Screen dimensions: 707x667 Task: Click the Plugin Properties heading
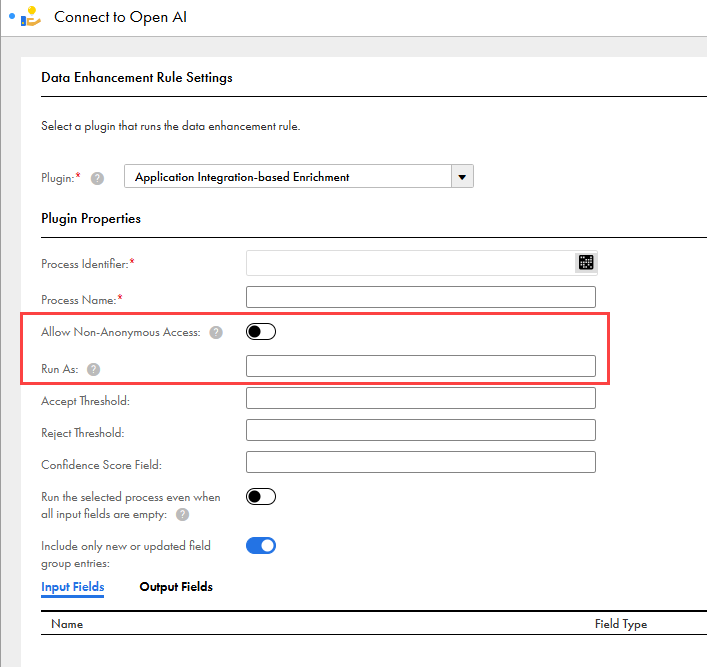[91, 219]
